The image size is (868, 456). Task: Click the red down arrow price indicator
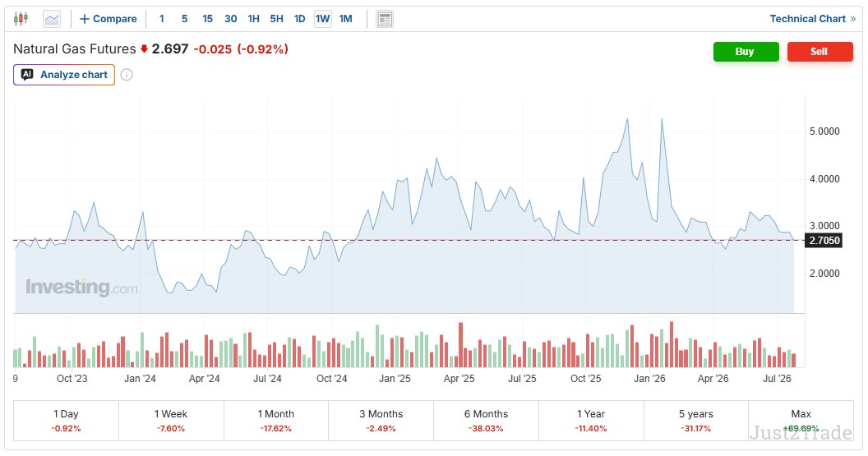pos(144,48)
